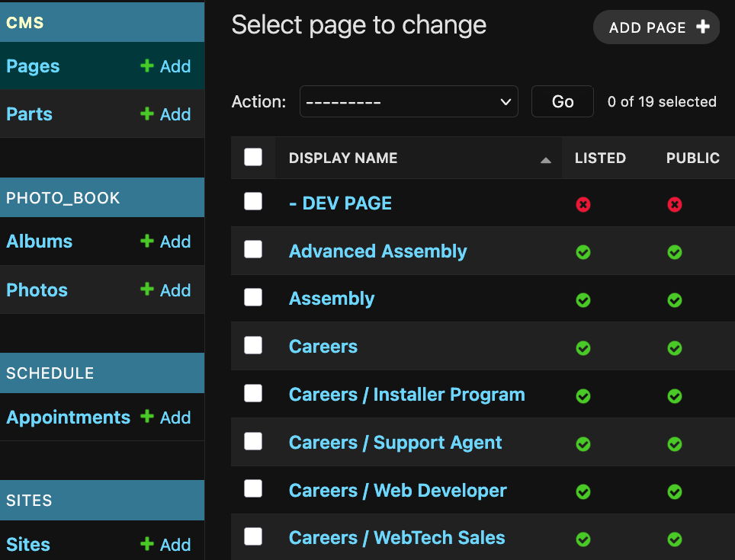The width and height of the screenshot is (735, 560).
Task: Open Pages from the CMS sidebar
Action: coord(32,66)
